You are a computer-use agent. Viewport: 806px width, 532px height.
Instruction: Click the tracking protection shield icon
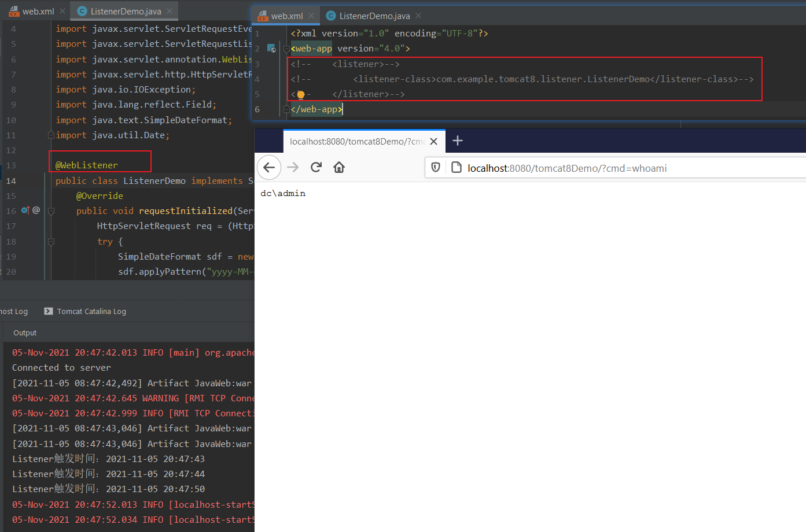click(x=436, y=168)
